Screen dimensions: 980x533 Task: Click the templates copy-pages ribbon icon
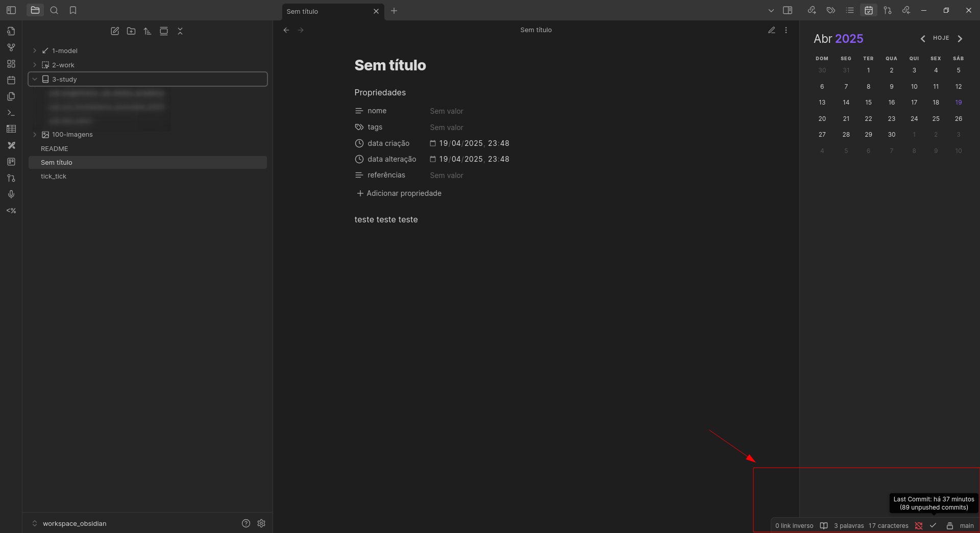(x=11, y=96)
